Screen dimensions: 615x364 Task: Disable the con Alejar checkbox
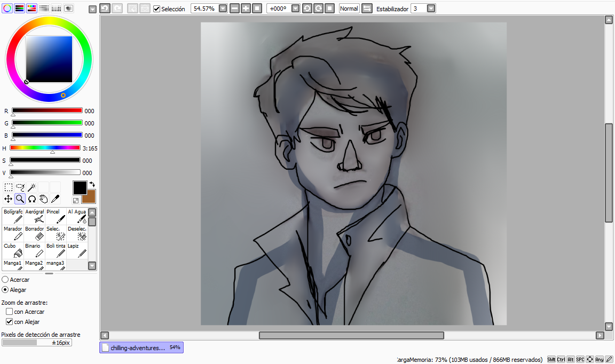coord(10,322)
